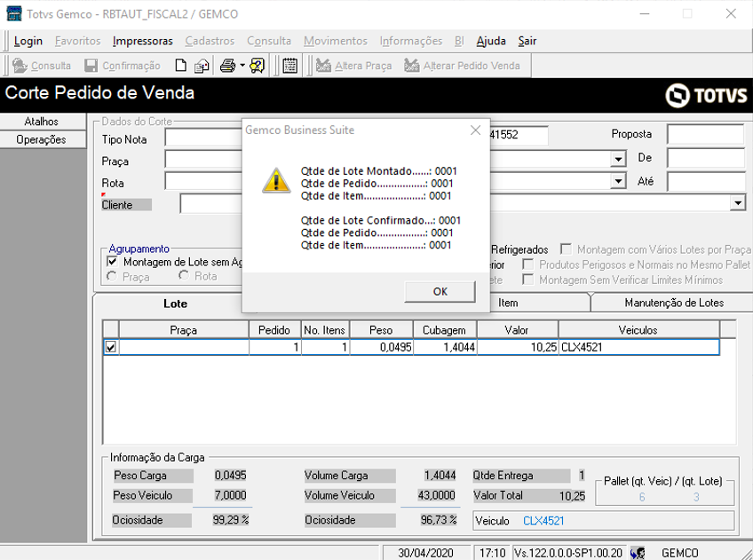Viewport: 753px width, 560px height.
Task: Click the Cubagem column header
Action: point(445,330)
